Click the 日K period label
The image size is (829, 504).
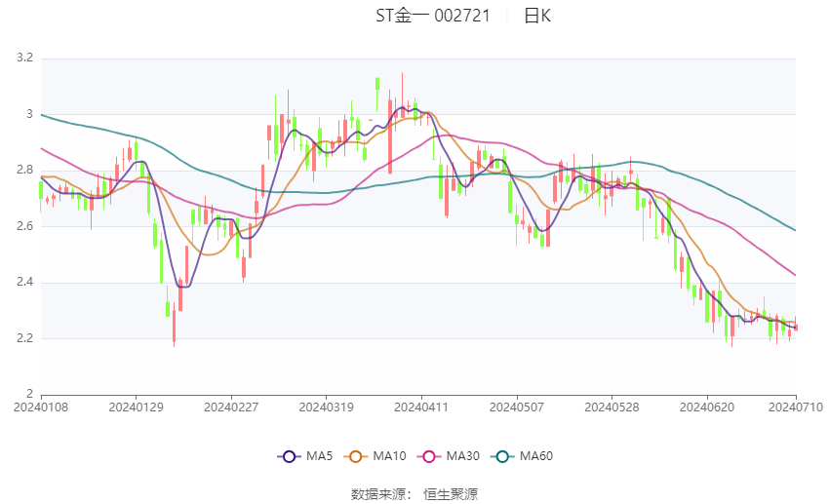click(537, 16)
